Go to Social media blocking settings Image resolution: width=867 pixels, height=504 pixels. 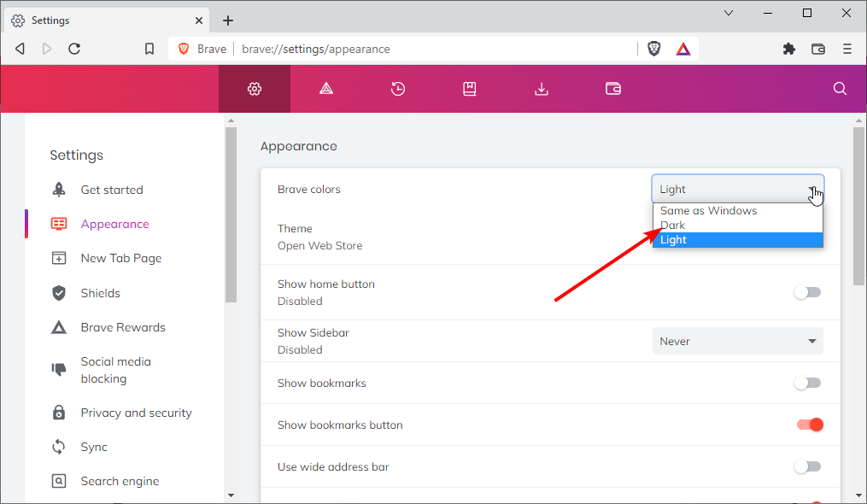(x=115, y=370)
